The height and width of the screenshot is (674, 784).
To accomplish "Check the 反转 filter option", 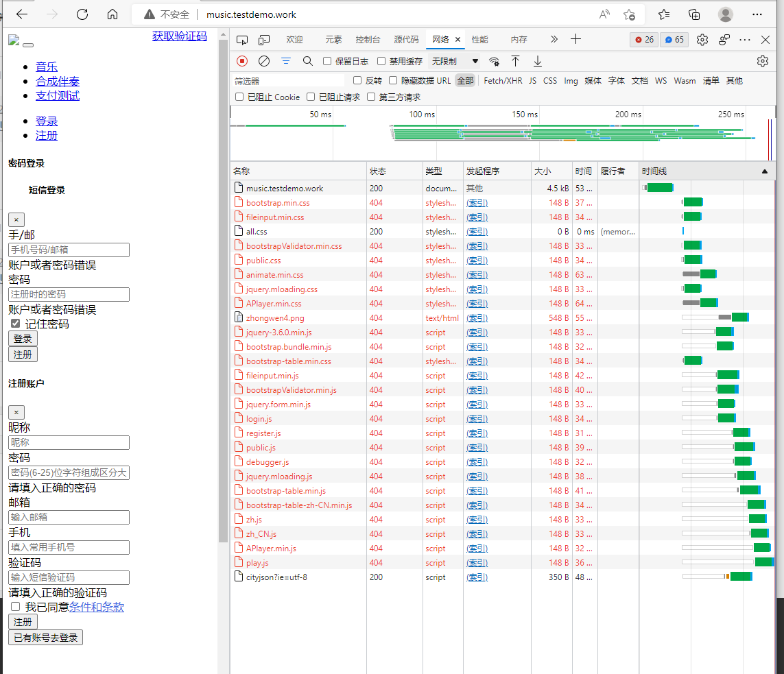I will [357, 80].
